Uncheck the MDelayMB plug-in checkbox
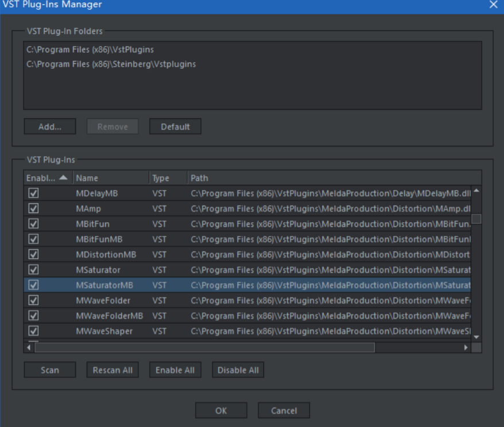This screenshot has width=504, height=427. coord(33,193)
